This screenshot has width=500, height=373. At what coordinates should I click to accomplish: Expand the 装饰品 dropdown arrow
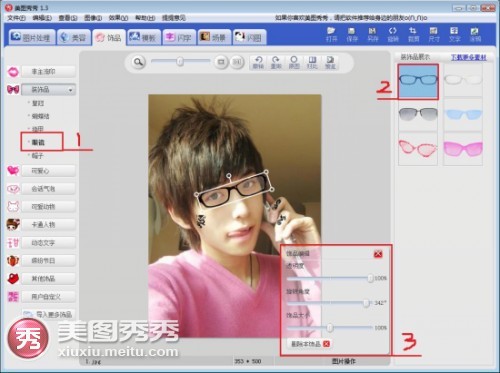point(70,90)
